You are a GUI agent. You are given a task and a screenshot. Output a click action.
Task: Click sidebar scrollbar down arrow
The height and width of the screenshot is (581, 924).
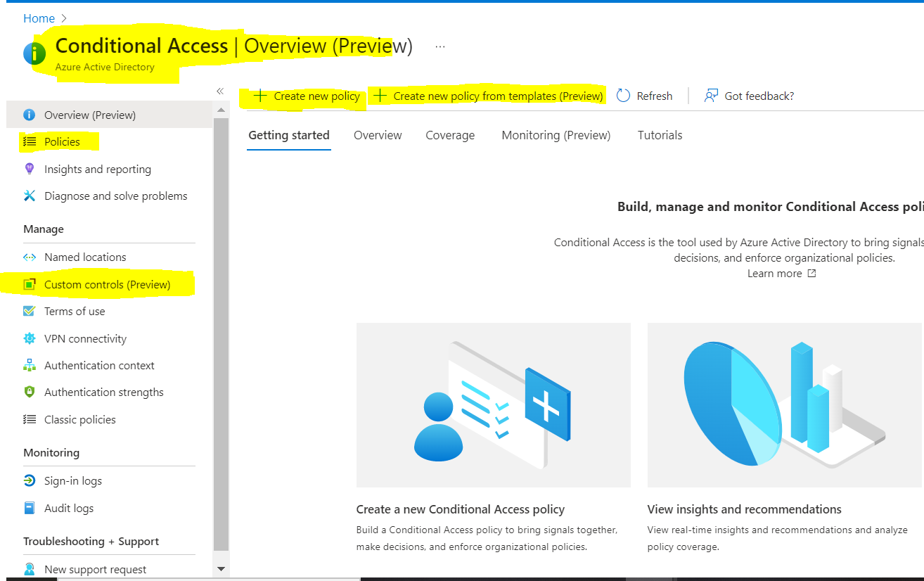coord(221,569)
